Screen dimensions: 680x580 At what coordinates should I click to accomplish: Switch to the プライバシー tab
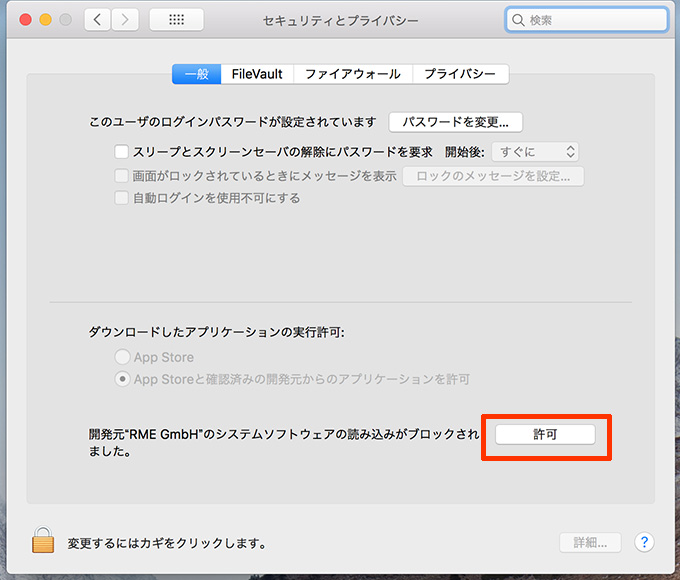(460, 74)
